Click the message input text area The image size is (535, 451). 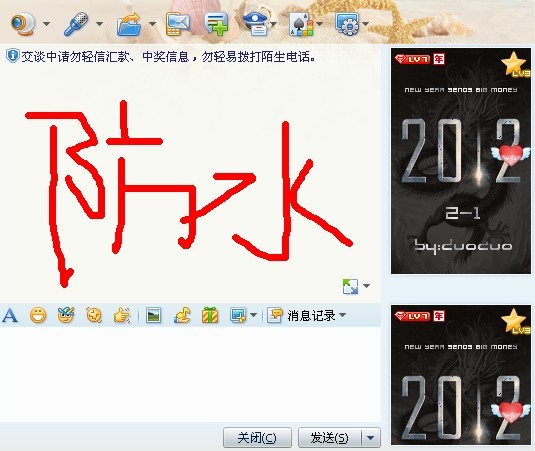point(190,374)
